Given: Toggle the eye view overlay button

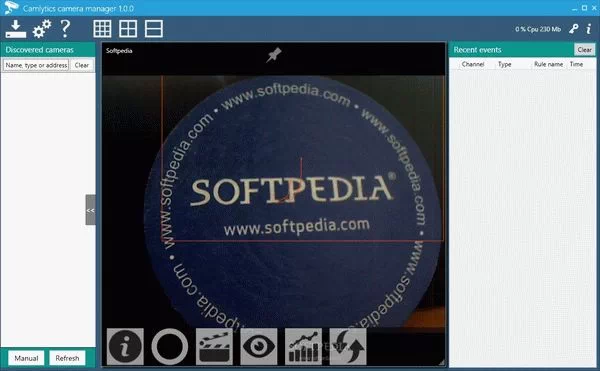Looking at the screenshot, I should tap(259, 347).
